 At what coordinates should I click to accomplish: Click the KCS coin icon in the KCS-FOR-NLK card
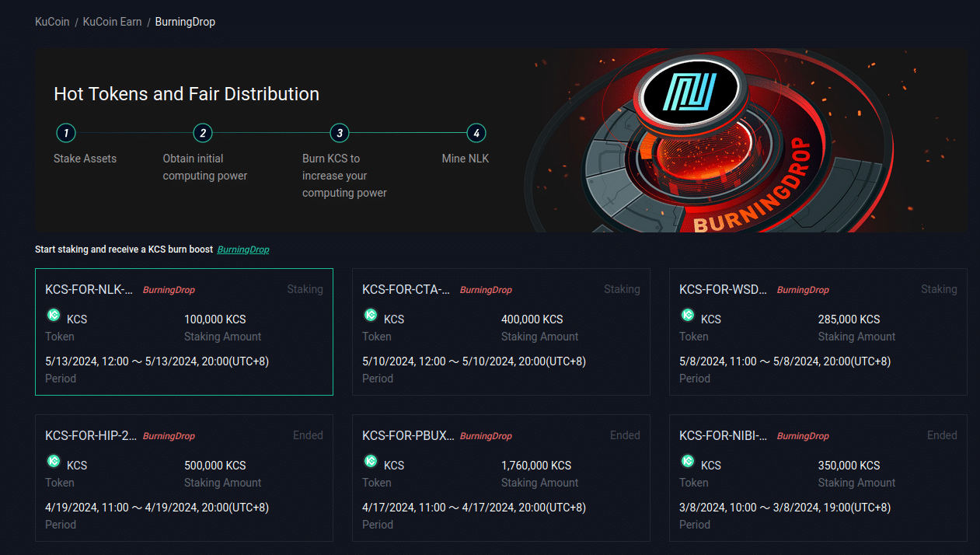53,315
